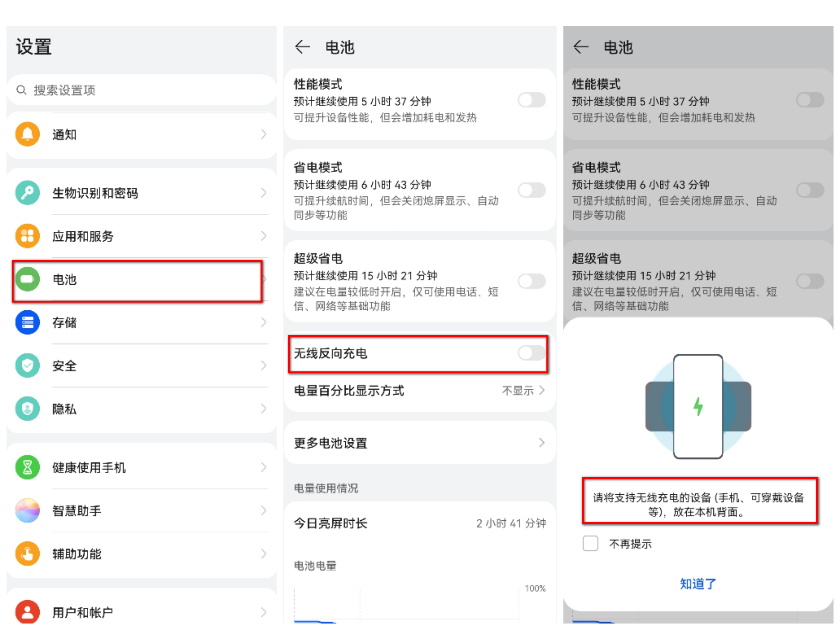The width and height of the screenshot is (840, 630).
Task: Open 健康使用手机 hourglass icon
Action: tap(27, 467)
